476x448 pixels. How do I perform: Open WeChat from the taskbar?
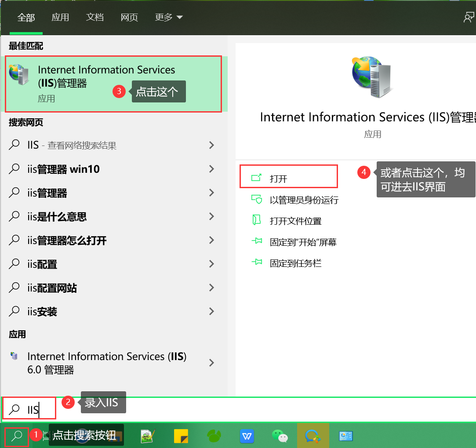click(x=280, y=437)
